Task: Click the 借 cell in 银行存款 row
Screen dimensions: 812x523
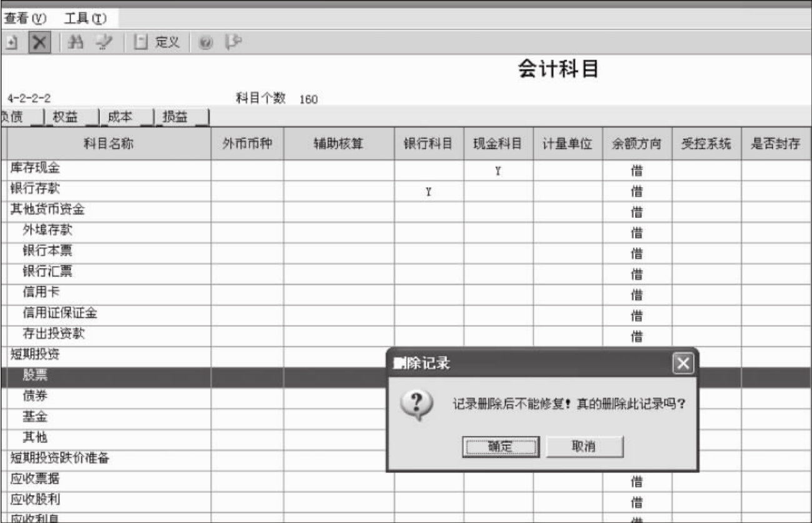Action: pyautogui.click(x=637, y=192)
